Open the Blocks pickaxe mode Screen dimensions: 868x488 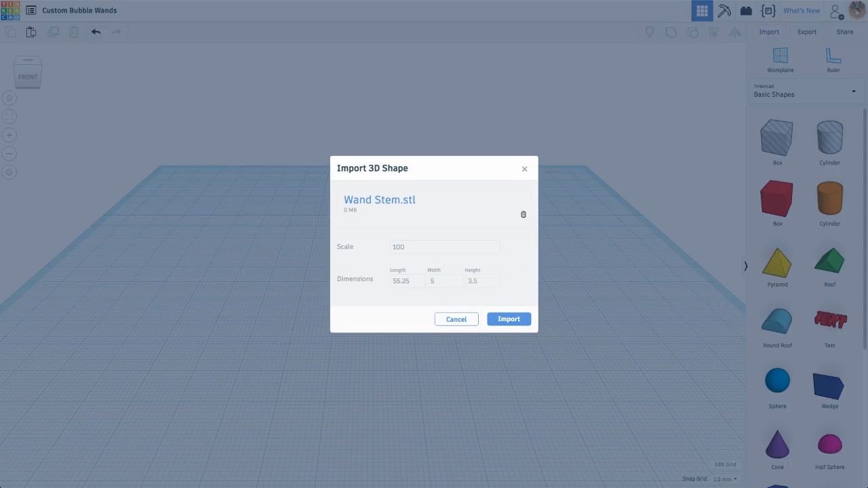click(x=724, y=10)
